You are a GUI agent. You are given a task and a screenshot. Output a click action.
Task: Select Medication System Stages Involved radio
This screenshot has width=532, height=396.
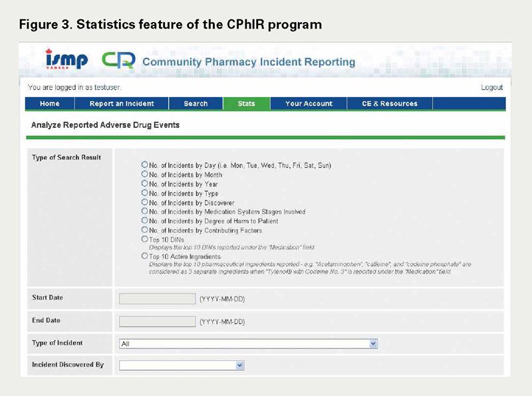click(x=145, y=212)
